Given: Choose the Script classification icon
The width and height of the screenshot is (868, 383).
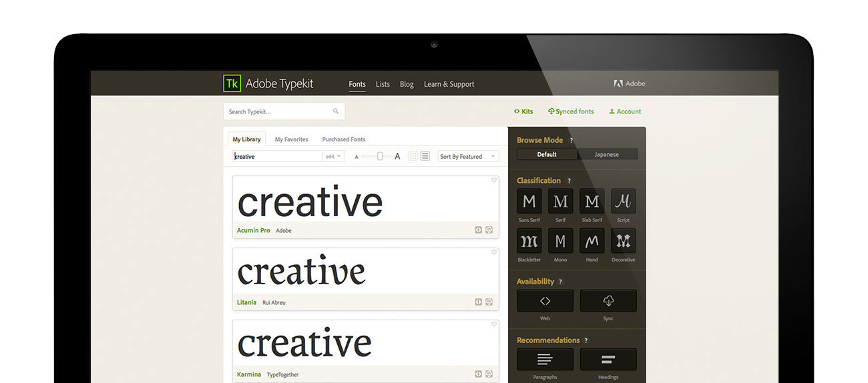Looking at the screenshot, I should [623, 201].
